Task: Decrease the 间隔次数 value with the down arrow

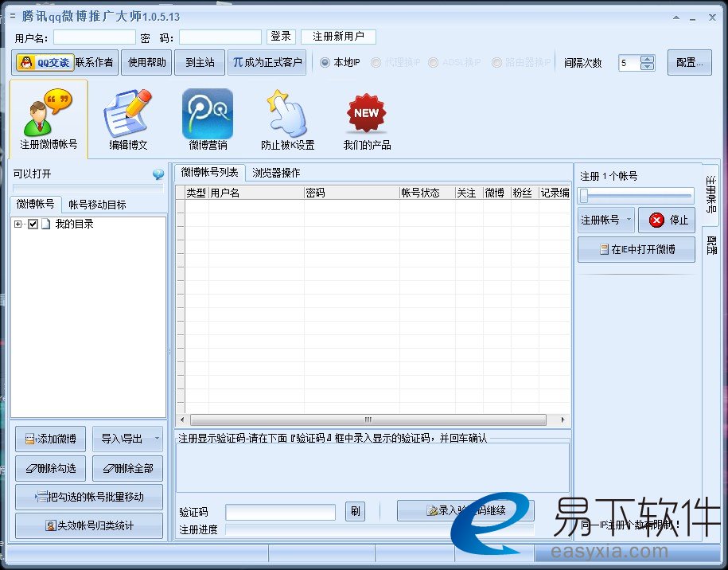Action: pyautogui.click(x=647, y=66)
